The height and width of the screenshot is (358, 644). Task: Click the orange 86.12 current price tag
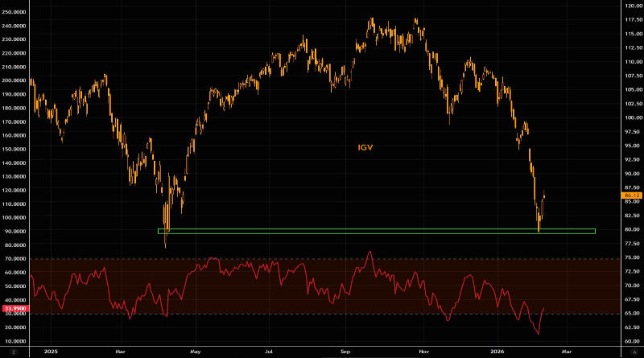pyautogui.click(x=630, y=195)
